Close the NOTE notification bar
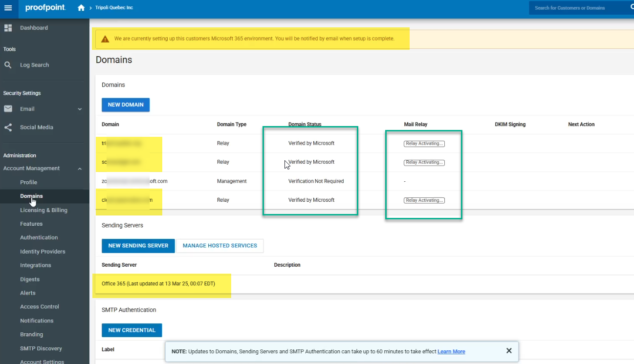 click(x=509, y=351)
